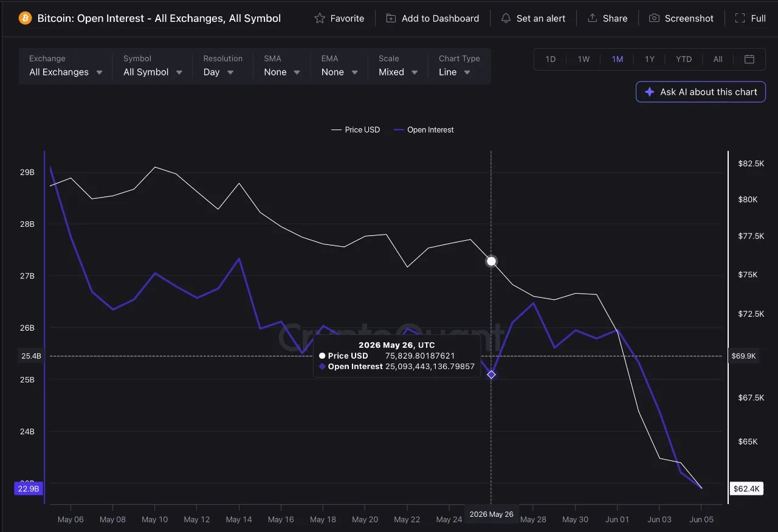
Task: Click the 25.4B crosshair axis label
Action: point(31,356)
